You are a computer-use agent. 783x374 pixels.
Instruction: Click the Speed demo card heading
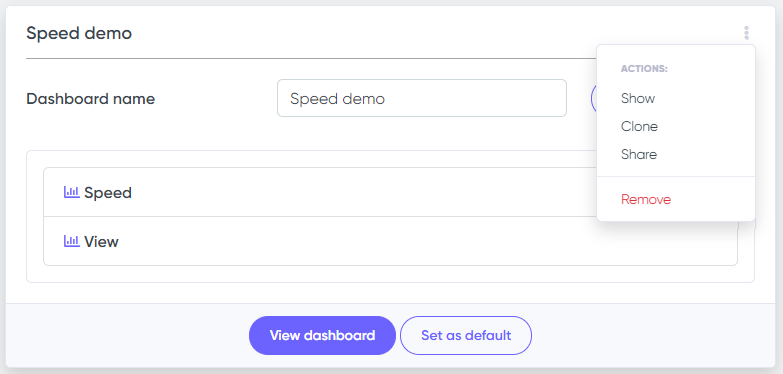(79, 33)
